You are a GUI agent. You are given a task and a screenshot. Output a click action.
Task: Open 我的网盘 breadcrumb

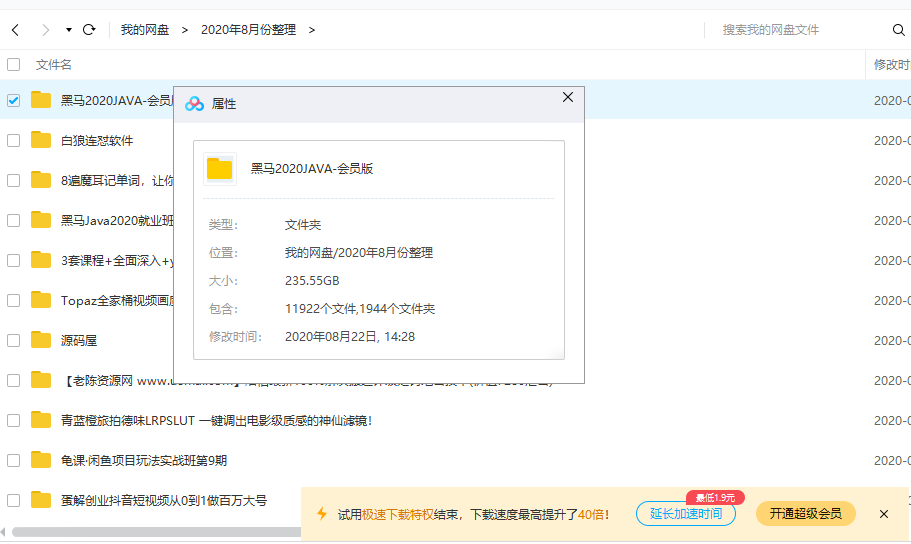tap(145, 30)
